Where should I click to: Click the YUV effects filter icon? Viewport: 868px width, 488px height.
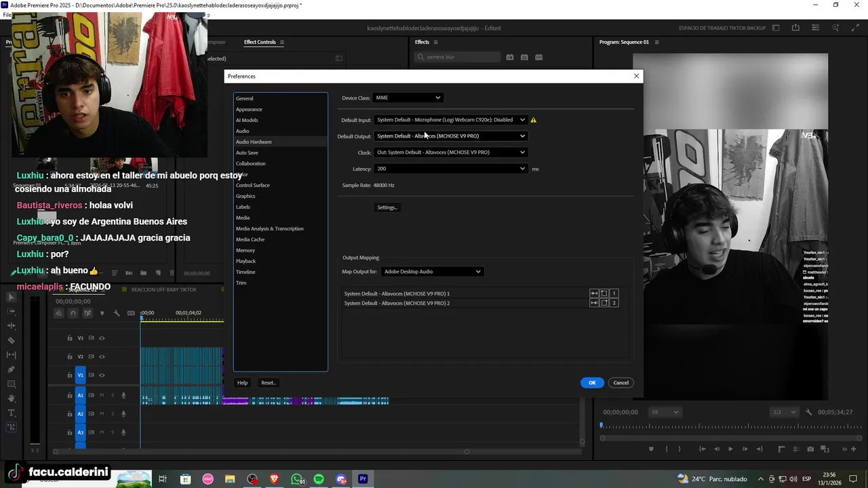[538, 57]
